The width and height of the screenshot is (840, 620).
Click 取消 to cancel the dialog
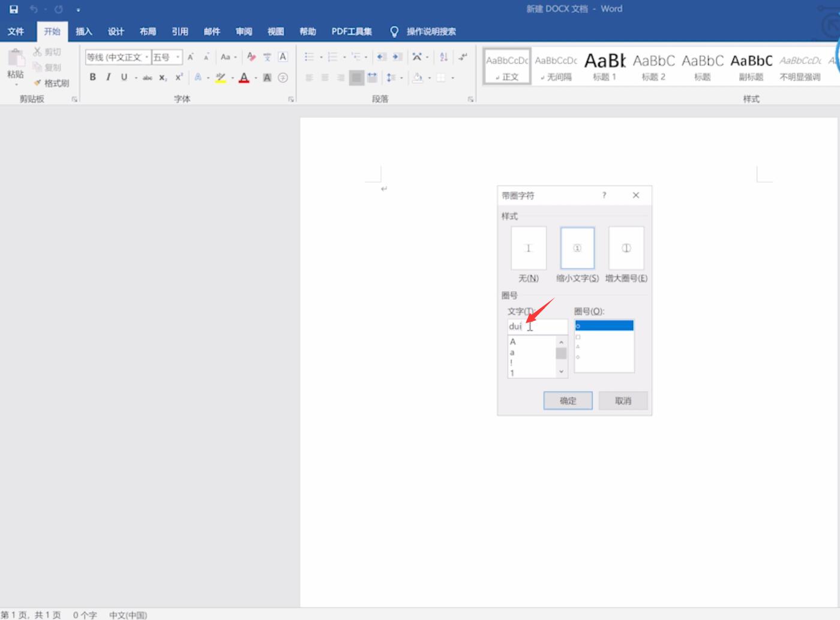pos(623,401)
